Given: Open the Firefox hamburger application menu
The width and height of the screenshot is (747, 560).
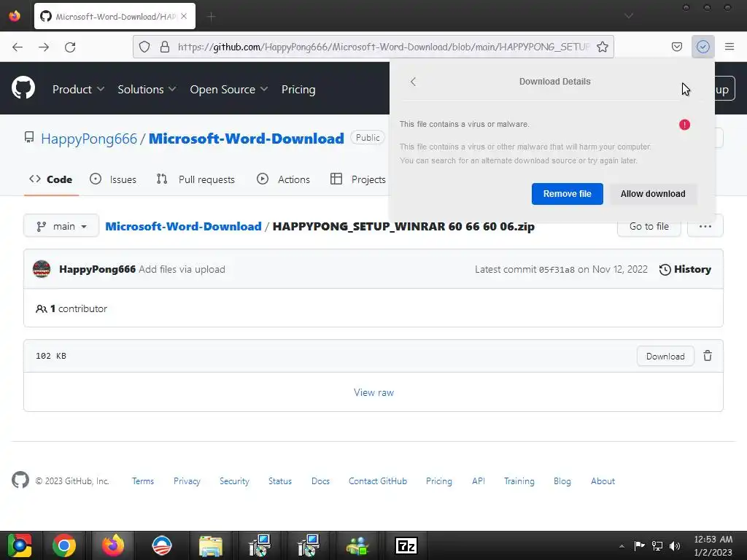Looking at the screenshot, I should (x=729, y=47).
